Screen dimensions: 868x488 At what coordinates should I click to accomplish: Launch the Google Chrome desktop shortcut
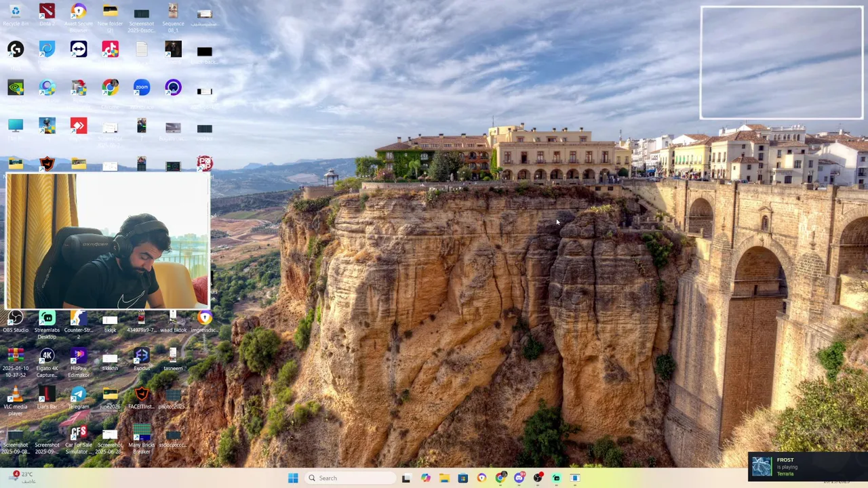point(110,87)
